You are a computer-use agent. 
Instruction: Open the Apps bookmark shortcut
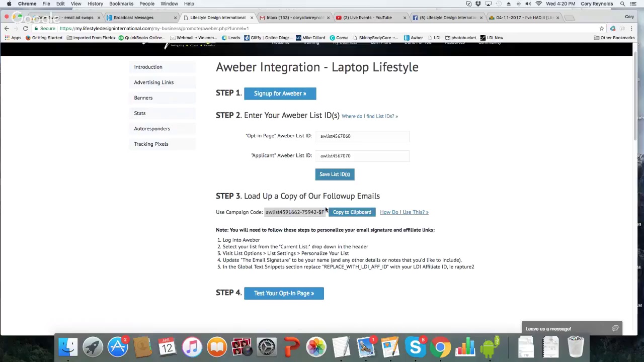coord(13,38)
